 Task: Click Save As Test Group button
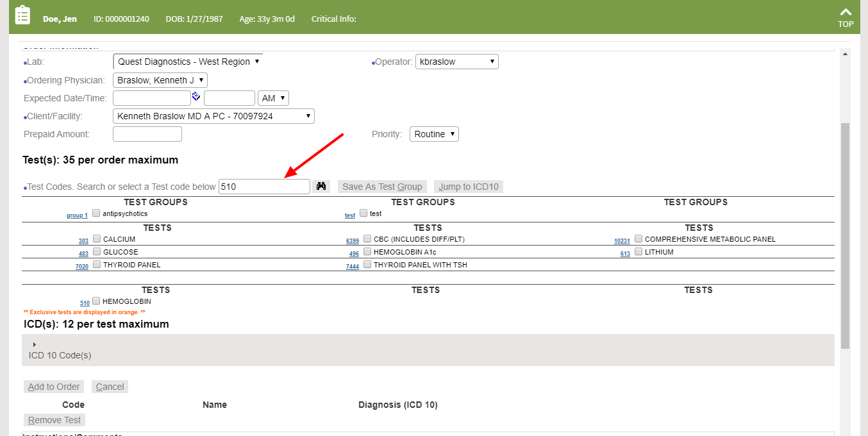click(x=382, y=187)
